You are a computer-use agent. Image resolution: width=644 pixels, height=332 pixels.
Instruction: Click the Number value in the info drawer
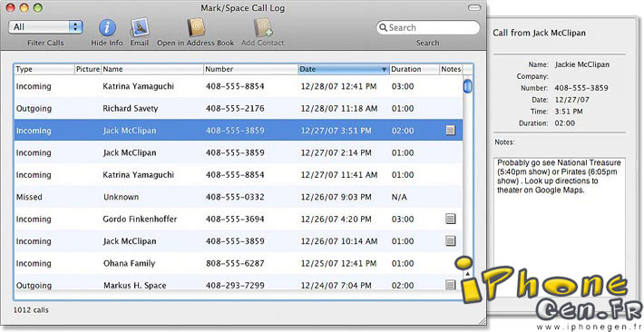581,88
